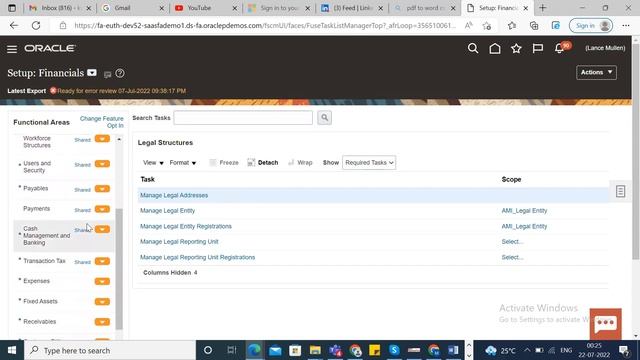Open File Explorer in the taskbar
Image resolution: width=640 pixels, height=360 pixels.
tap(315, 350)
